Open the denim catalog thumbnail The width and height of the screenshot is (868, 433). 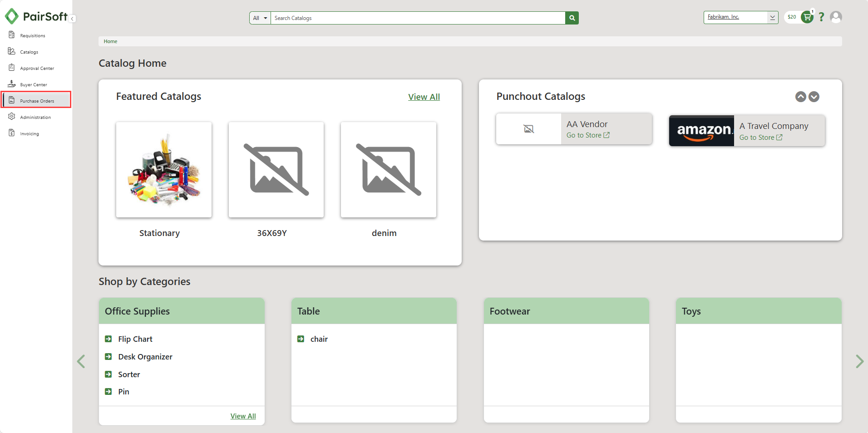[x=389, y=170]
